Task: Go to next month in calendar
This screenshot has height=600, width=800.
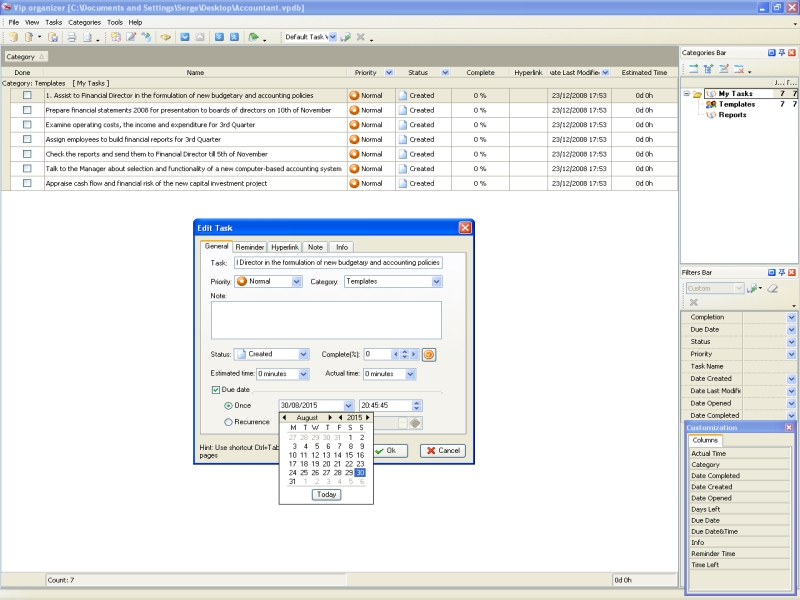Action: [x=331, y=417]
